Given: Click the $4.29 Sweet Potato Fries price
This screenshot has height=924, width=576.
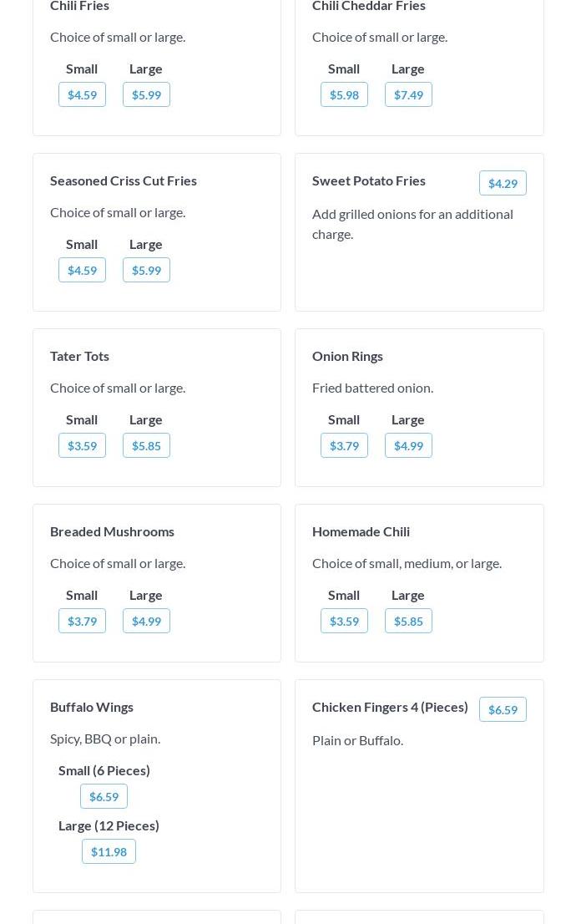Looking at the screenshot, I should click(x=503, y=183).
